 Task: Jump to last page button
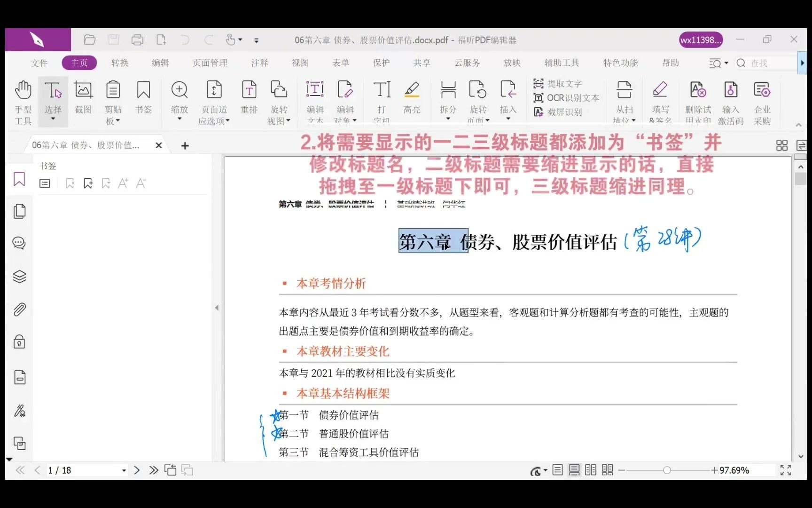tap(154, 470)
